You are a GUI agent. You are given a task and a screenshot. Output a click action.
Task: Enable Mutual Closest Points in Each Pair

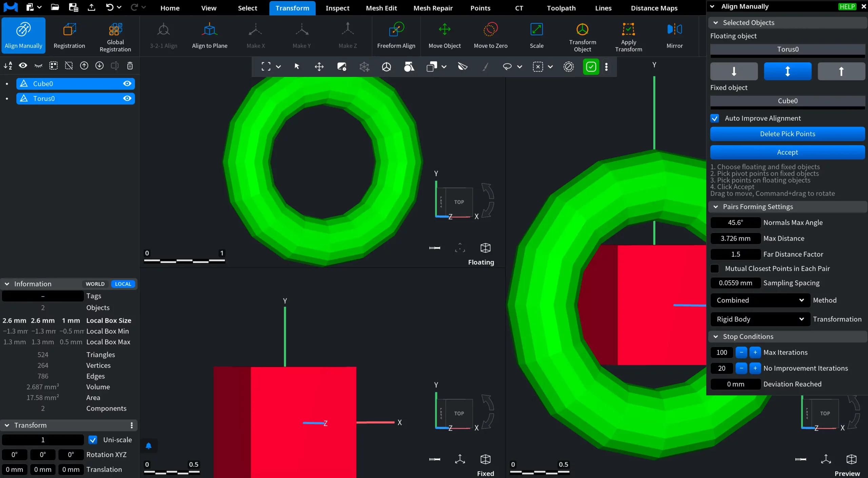pos(715,268)
